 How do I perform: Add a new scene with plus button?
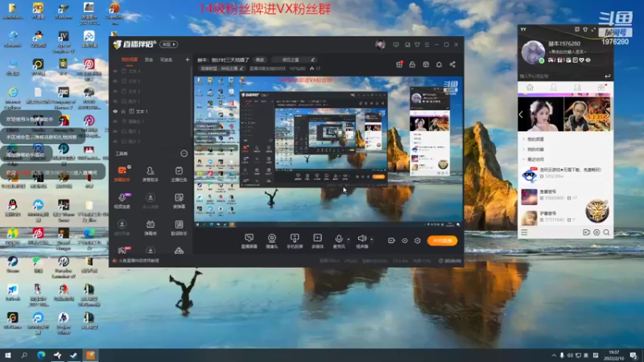point(188,60)
